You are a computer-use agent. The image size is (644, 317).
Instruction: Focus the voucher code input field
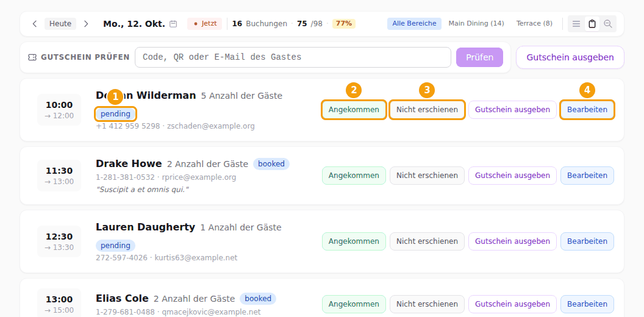click(x=293, y=57)
